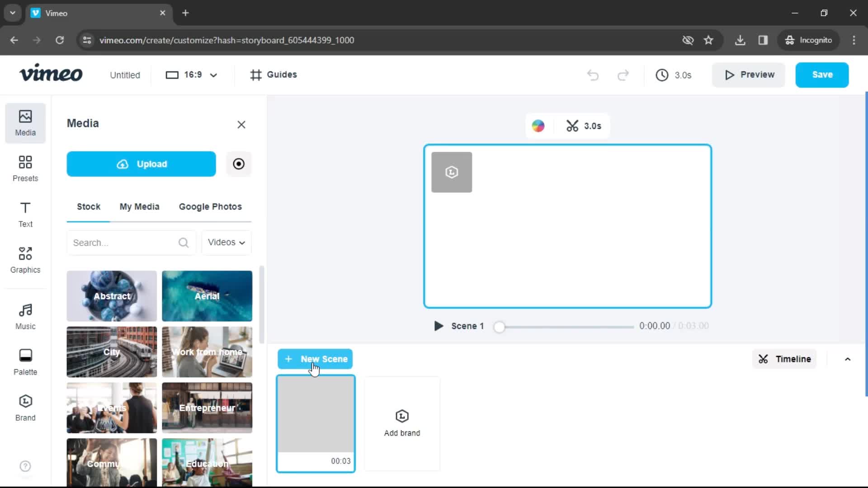Click the Scene 1 label
Screen dimensions: 868x488
tap(467, 326)
